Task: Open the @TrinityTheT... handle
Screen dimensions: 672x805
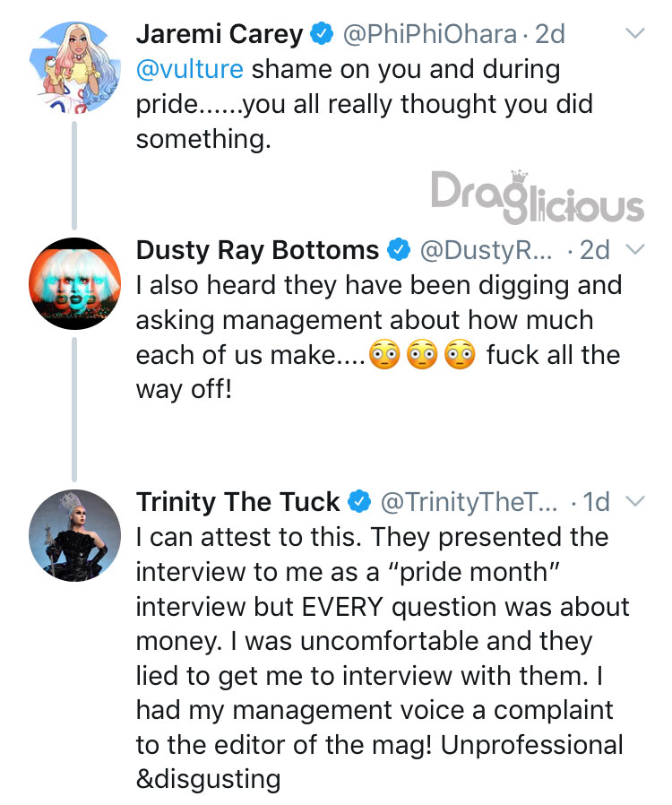Action: [469, 502]
